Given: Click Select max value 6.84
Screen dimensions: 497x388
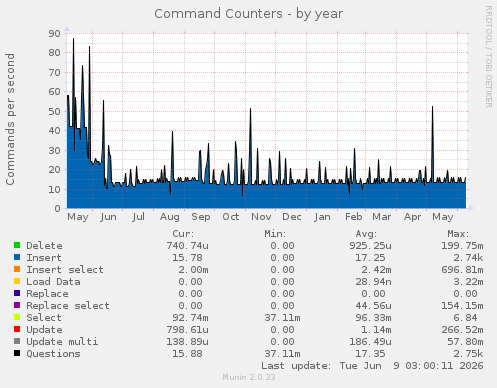Looking at the screenshot, I should (465, 318).
